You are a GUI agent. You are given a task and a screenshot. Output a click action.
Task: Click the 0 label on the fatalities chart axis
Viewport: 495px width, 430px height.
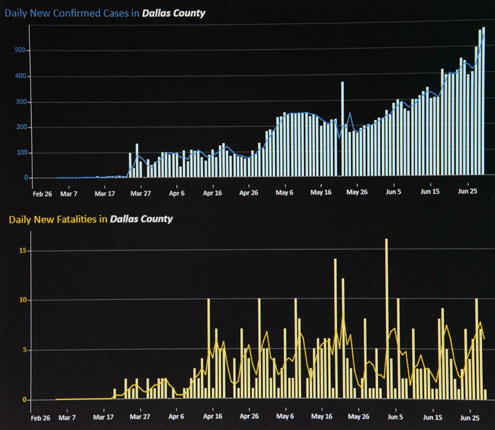pos(25,400)
